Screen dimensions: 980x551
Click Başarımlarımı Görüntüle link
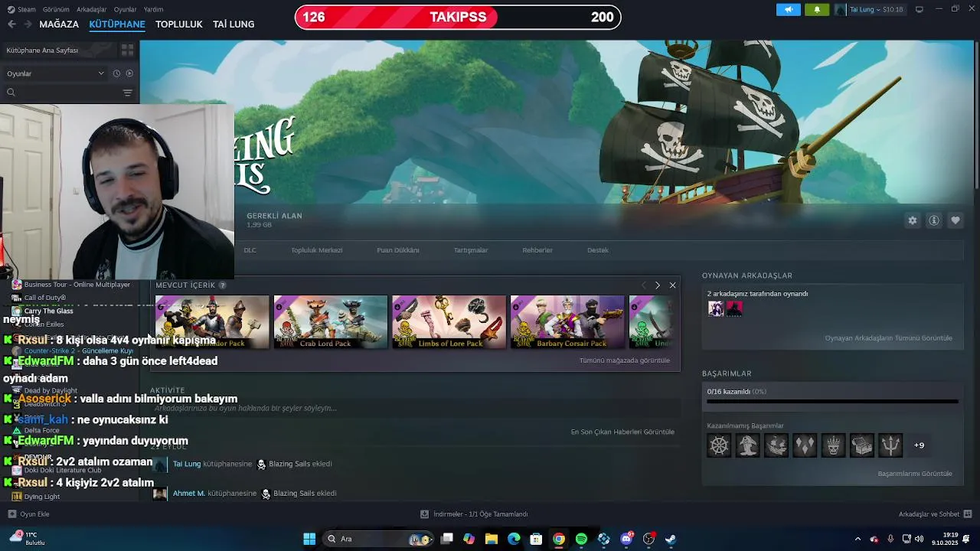pos(915,474)
